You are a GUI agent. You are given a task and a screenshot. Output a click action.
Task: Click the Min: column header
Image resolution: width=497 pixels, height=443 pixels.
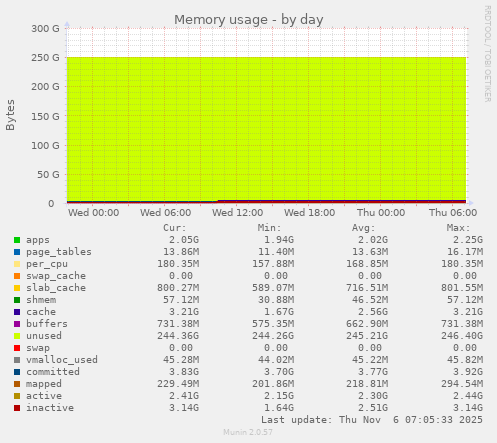point(269,228)
